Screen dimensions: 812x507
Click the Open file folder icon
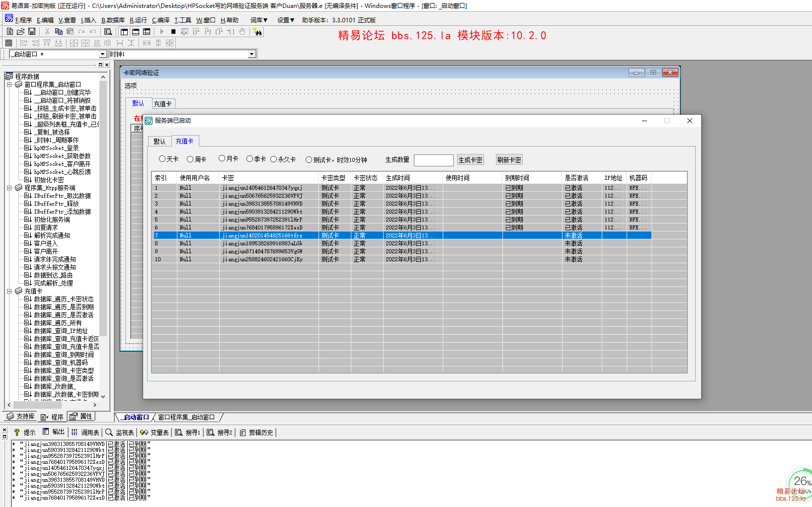21,31
